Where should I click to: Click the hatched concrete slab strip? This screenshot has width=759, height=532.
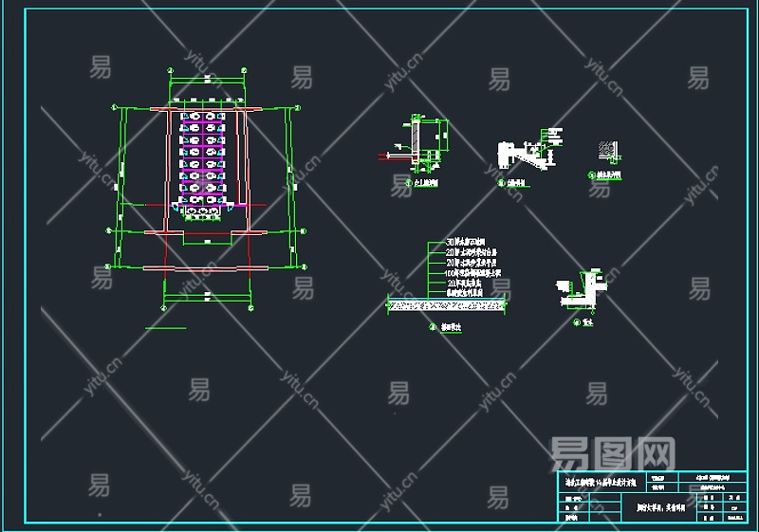446,305
